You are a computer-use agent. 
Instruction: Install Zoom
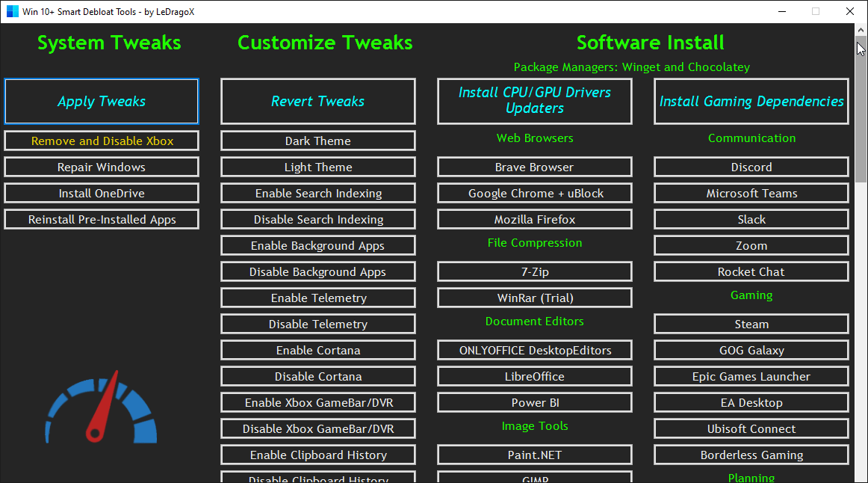(x=751, y=245)
